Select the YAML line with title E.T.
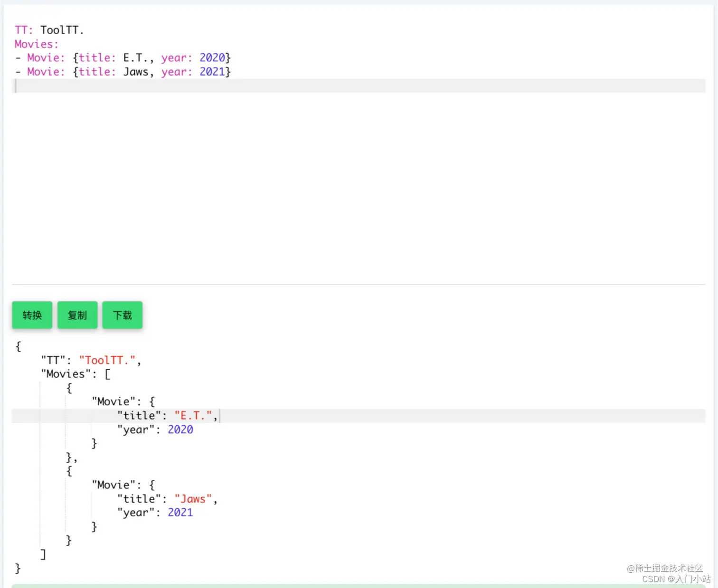This screenshot has height=588, width=718. tap(123, 58)
